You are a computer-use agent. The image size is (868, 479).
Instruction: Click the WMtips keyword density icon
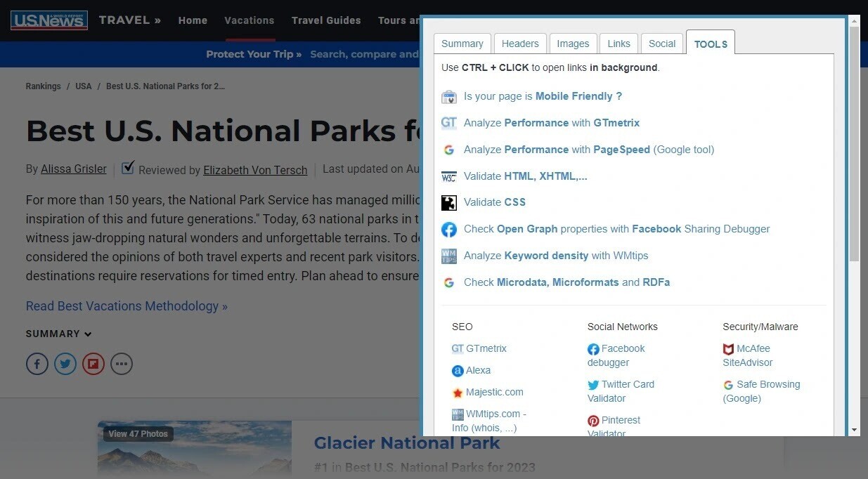coord(449,256)
